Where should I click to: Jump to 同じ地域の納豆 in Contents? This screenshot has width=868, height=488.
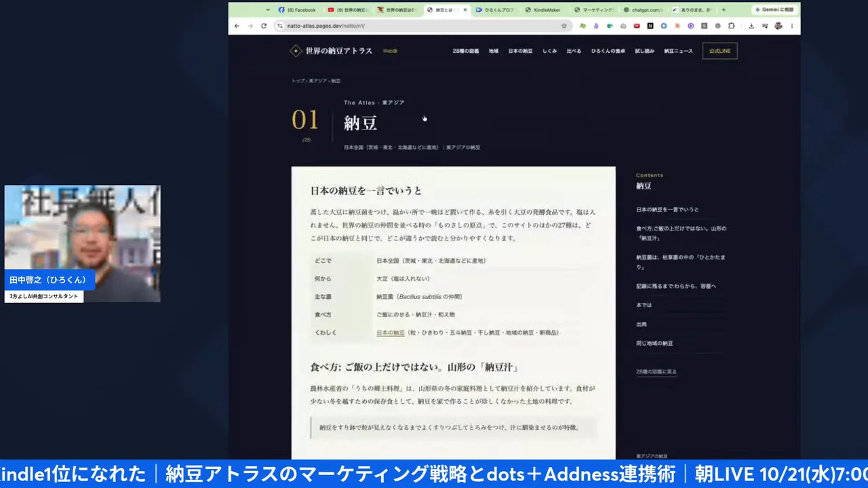pos(654,343)
